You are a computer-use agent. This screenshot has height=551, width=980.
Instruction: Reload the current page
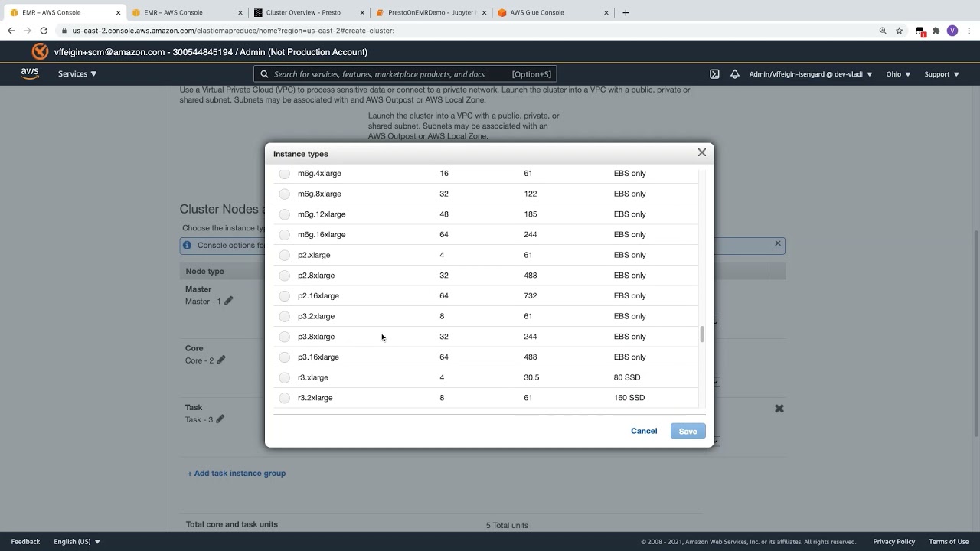click(x=44, y=31)
